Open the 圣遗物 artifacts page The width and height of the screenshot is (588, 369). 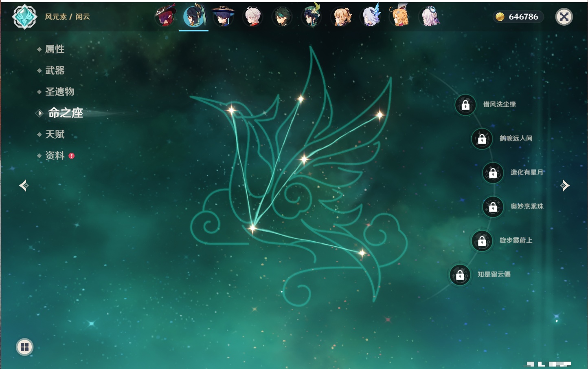pos(59,92)
